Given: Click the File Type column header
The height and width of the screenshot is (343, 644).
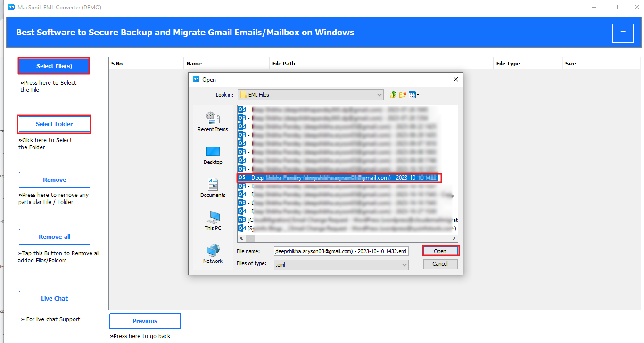Looking at the screenshot, I should pos(528,64).
